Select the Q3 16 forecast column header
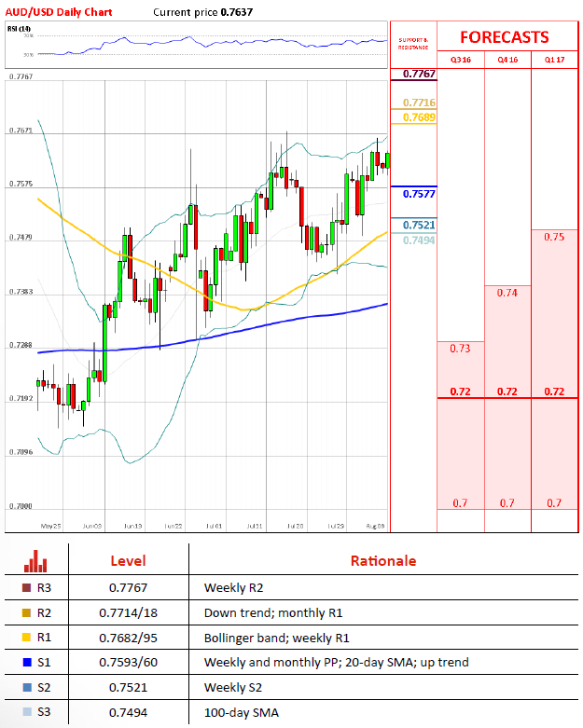The width and height of the screenshot is (583, 728). (460, 60)
